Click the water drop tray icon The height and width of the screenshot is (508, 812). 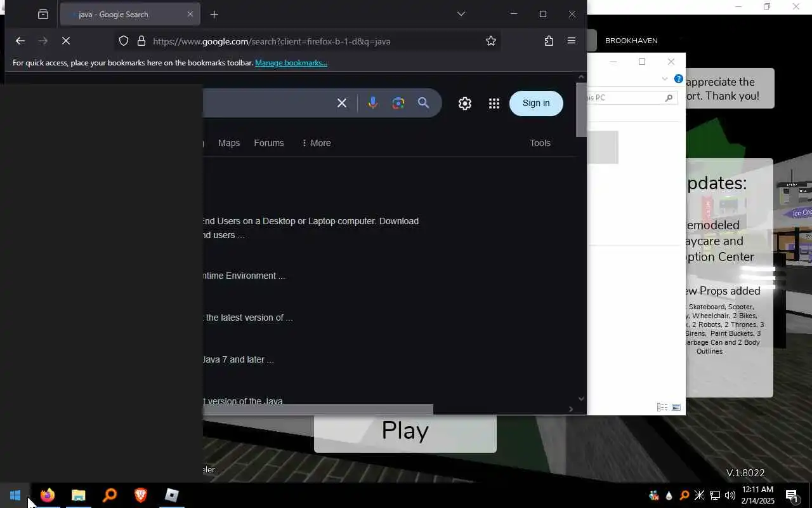(x=669, y=495)
